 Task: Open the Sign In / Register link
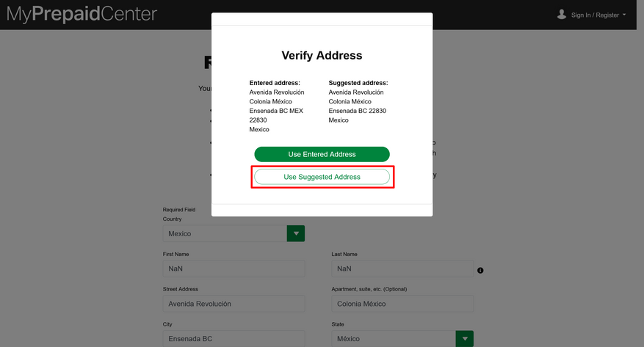pyautogui.click(x=595, y=15)
